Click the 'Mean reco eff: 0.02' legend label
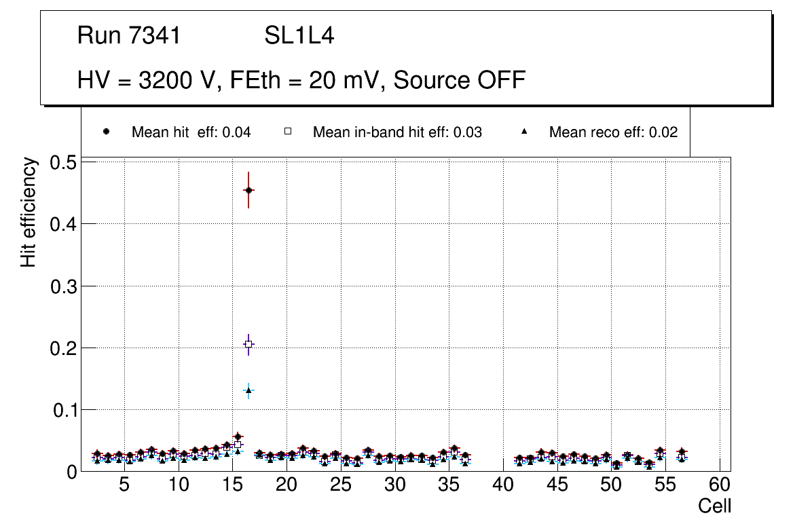 coord(613,132)
